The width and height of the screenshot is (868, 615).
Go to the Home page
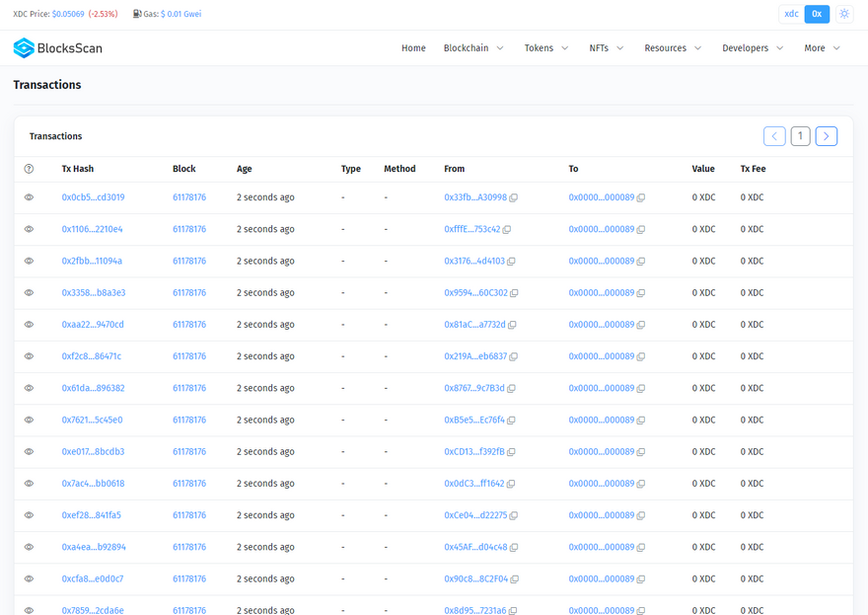(x=413, y=48)
